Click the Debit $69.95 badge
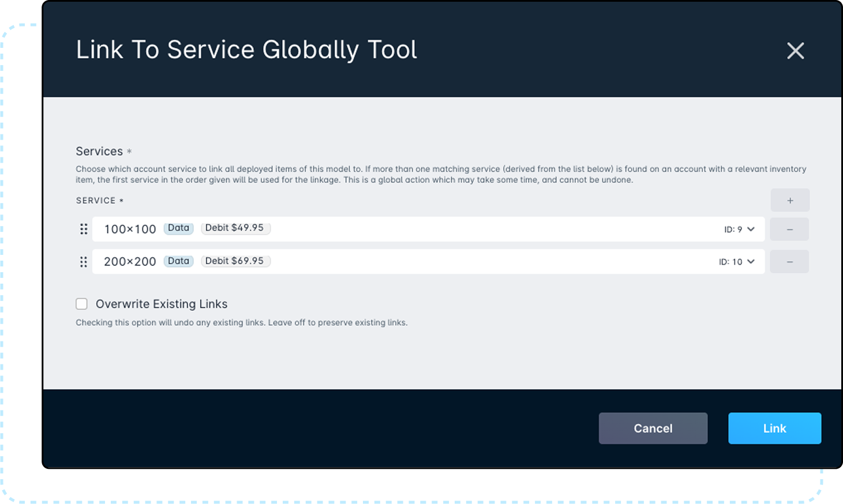The height and width of the screenshot is (504, 843). pos(235,261)
